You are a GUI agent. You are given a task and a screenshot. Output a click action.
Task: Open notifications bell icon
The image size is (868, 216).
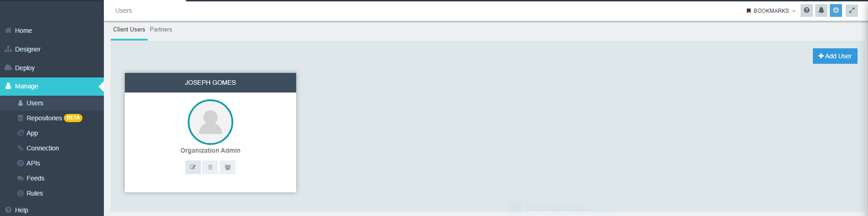click(x=821, y=10)
